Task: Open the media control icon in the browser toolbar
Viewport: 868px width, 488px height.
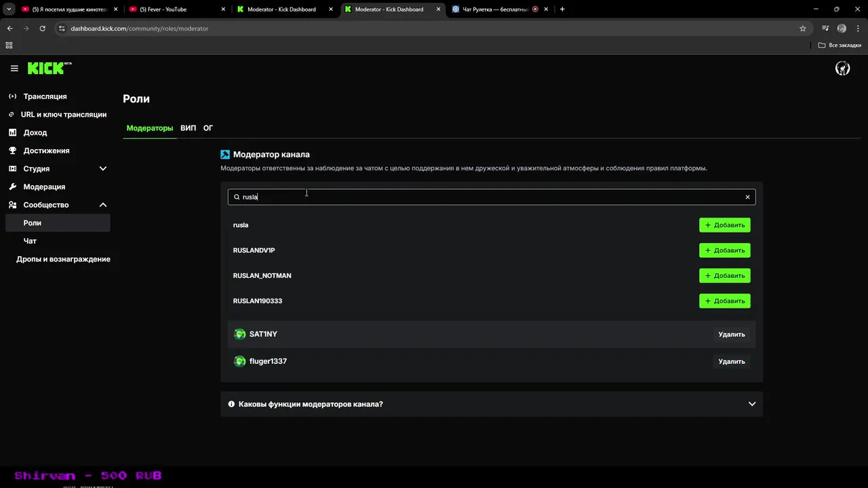Action: [825, 28]
